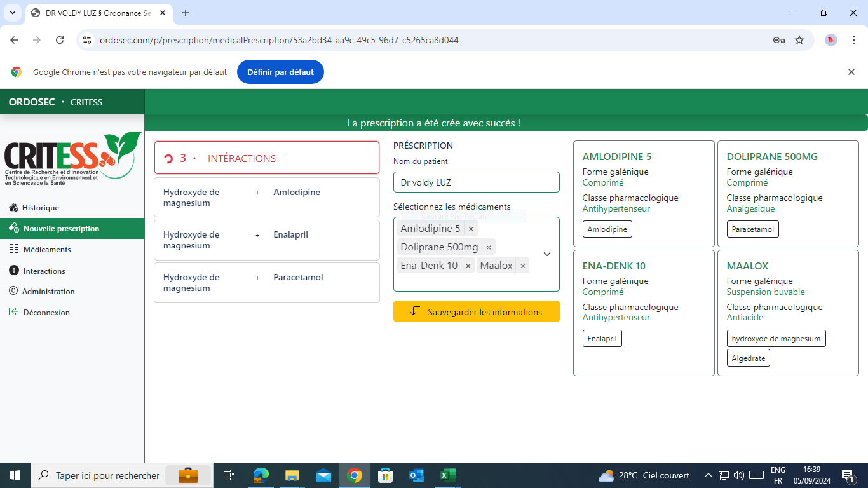Click Sauvegarder les informations button
Screen dimensions: 868x488
[x=477, y=311]
